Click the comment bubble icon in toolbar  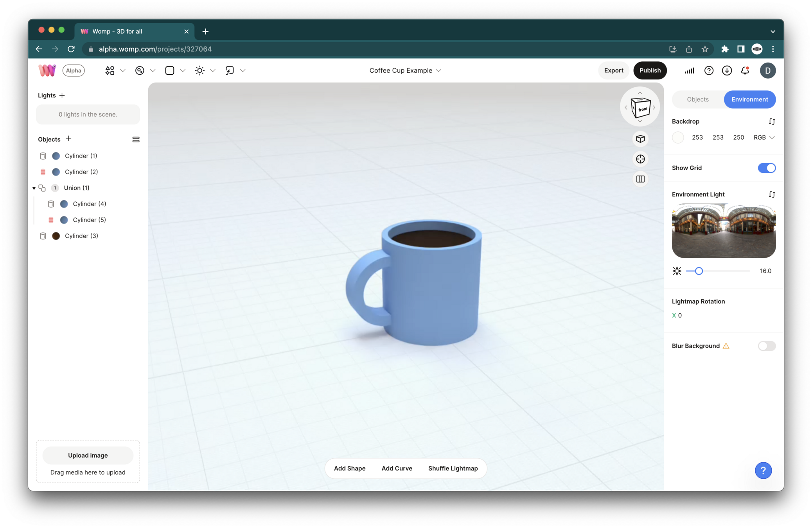[230, 70]
